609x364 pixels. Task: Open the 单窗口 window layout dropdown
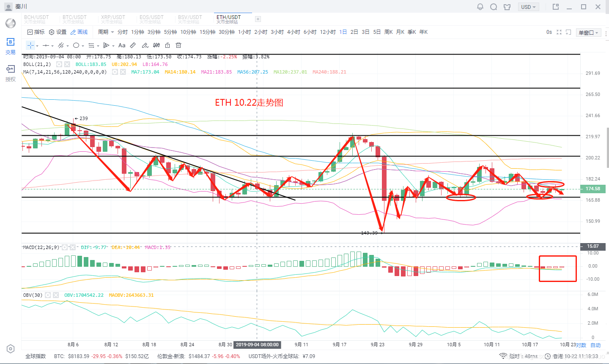point(588,33)
